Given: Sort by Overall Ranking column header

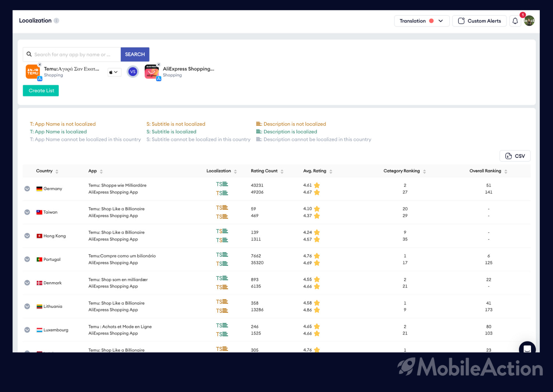Looking at the screenshot, I should (488, 171).
